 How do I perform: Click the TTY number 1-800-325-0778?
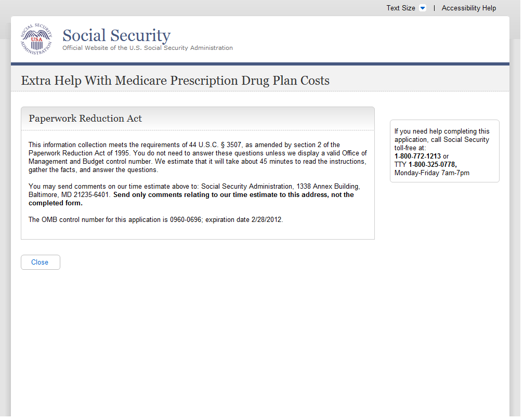433,165
